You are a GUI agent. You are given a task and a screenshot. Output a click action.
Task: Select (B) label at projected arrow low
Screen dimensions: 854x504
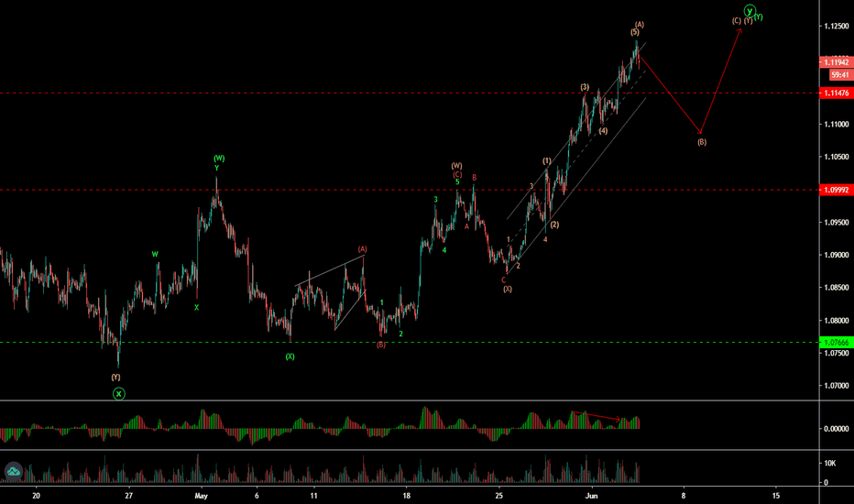702,142
